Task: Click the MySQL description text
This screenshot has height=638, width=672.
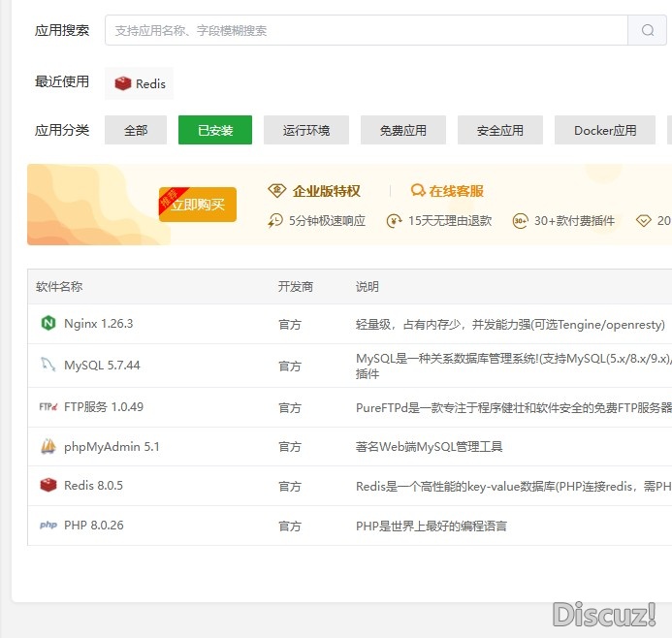Action: (x=513, y=366)
